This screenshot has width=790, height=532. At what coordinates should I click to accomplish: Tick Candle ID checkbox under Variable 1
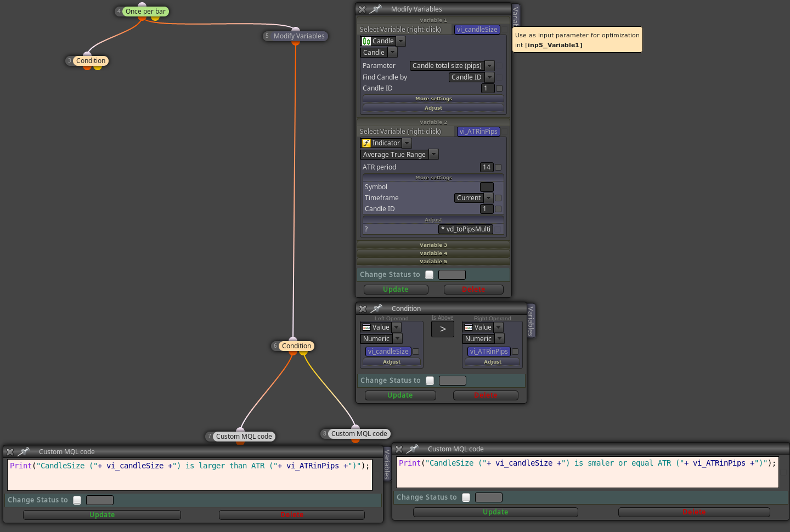[499, 88]
